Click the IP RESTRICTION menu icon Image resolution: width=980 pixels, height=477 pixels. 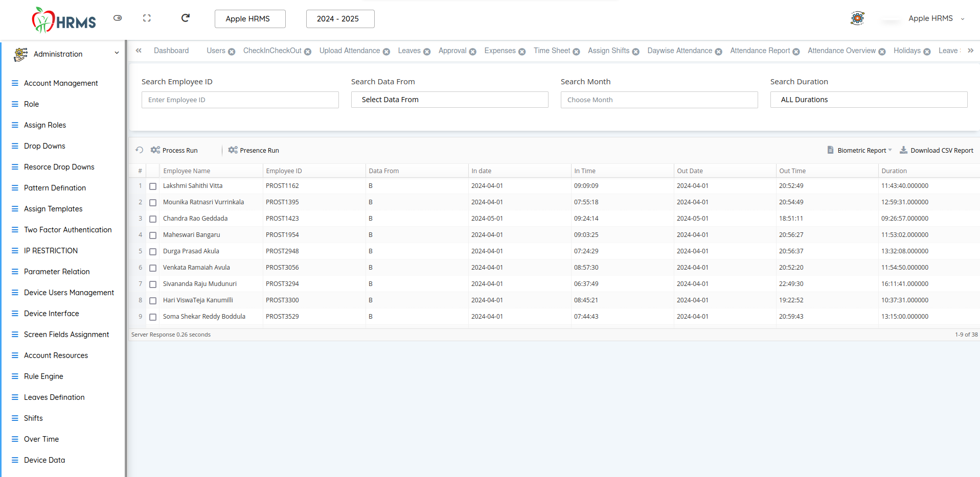coord(15,250)
